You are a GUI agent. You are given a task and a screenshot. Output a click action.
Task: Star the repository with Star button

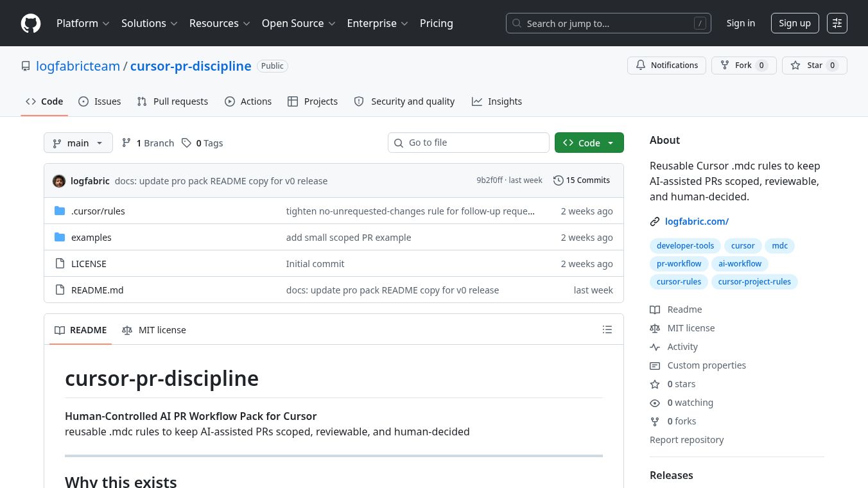[x=815, y=65]
